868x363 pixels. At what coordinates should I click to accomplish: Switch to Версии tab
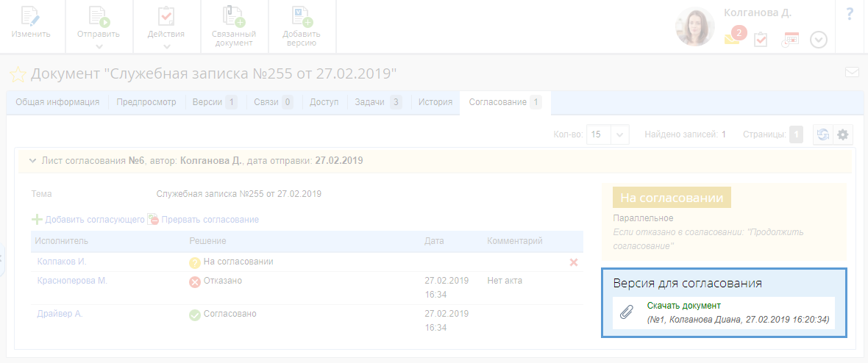pos(215,102)
